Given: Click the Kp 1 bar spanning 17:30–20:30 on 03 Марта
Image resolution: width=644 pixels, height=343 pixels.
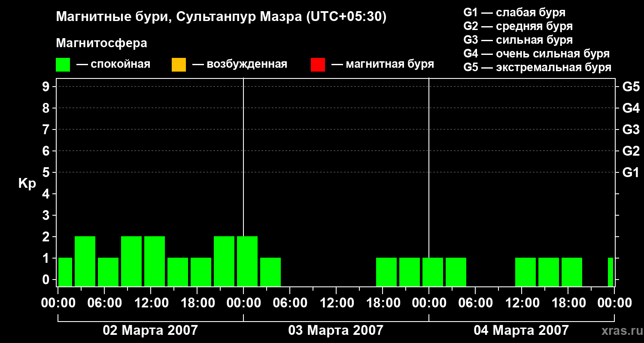Looking at the screenshot, I should point(386,272).
